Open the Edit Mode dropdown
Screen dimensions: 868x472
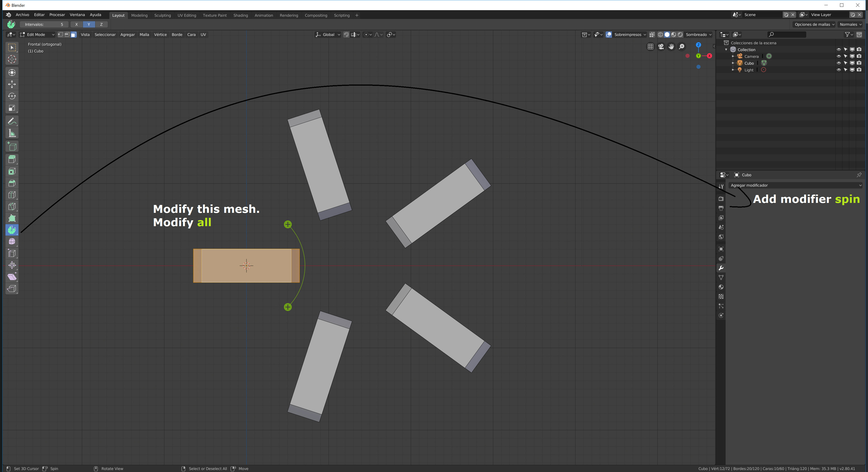pos(37,34)
